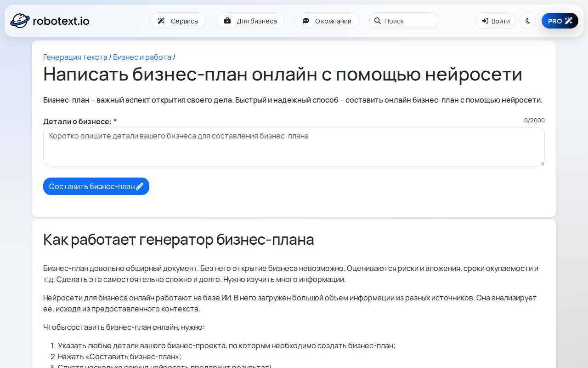Click the Поиск search field

[404, 21]
